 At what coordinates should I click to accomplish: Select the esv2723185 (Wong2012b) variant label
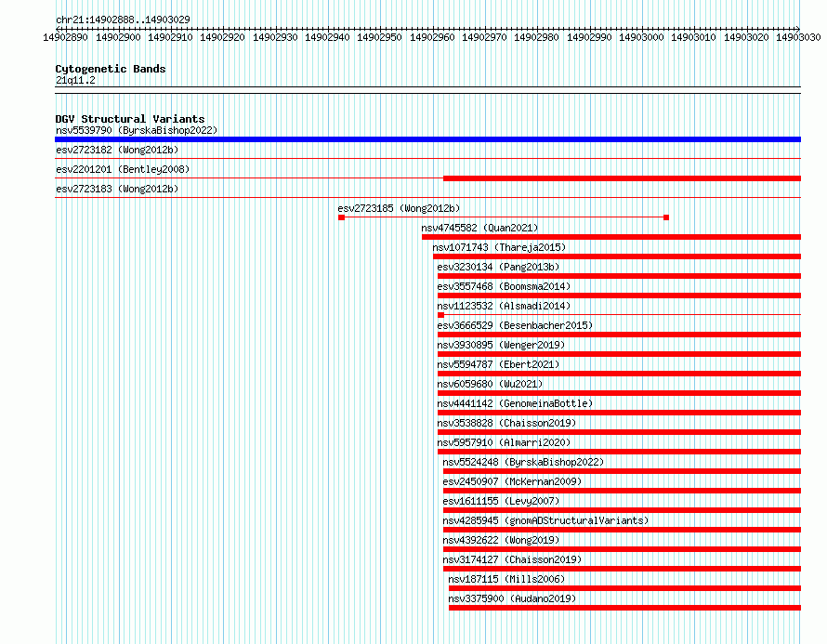coord(399,208)
